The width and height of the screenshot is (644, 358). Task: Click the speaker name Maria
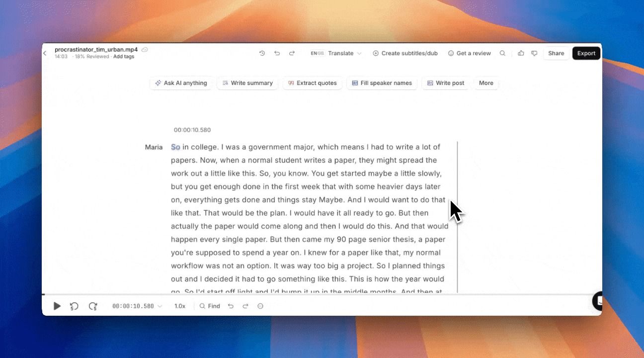tap(154, 147)
